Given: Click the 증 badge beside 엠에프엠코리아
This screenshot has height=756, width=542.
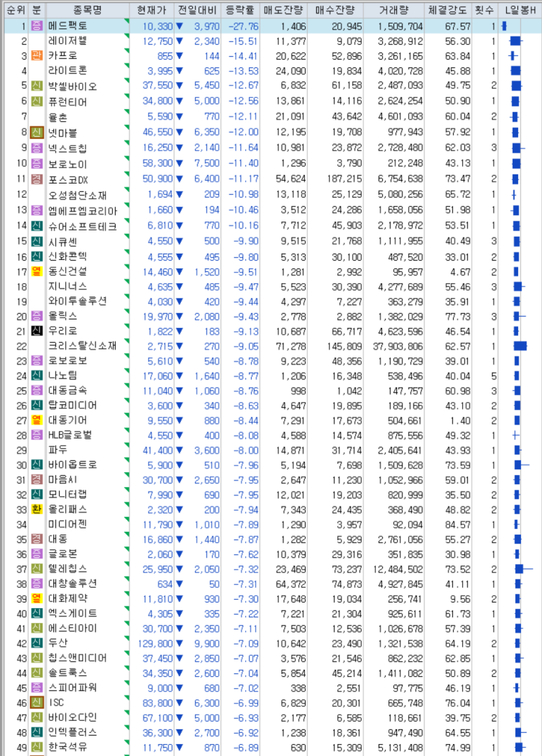Looking at the screenshot, I should point(36,210).
